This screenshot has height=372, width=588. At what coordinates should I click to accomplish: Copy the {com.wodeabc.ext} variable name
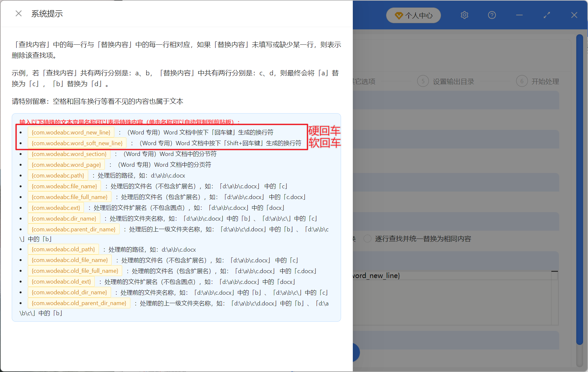[x=56, y=208]
